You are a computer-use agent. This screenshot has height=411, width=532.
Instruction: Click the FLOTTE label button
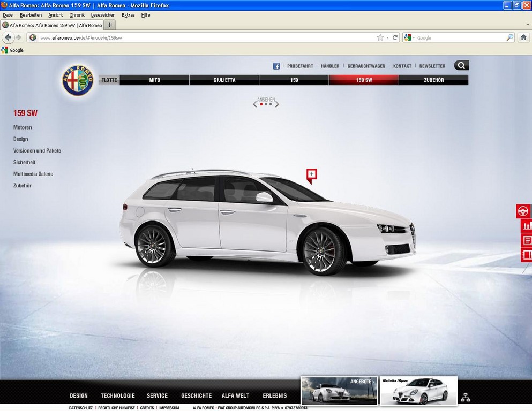[x=109, y=80]
